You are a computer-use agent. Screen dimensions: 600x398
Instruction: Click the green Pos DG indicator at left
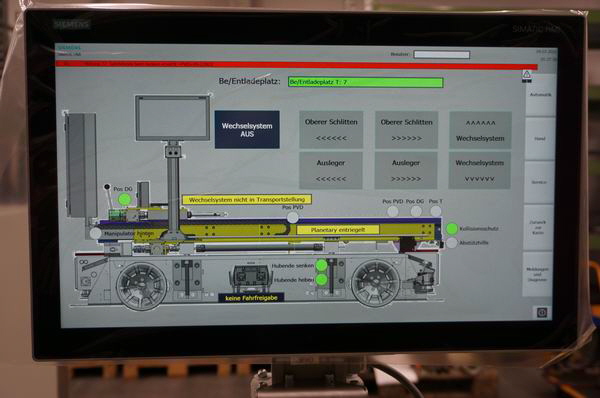(124, 199)
